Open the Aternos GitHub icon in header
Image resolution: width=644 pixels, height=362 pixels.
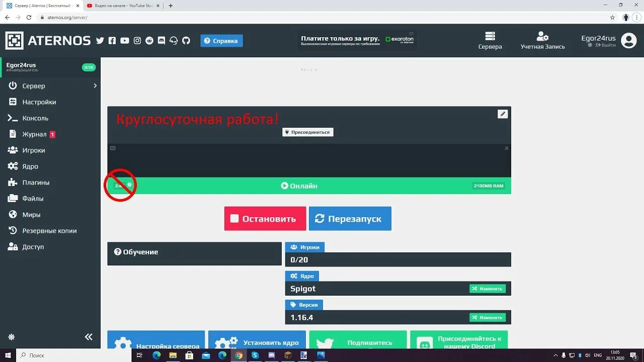pos(186,41)
